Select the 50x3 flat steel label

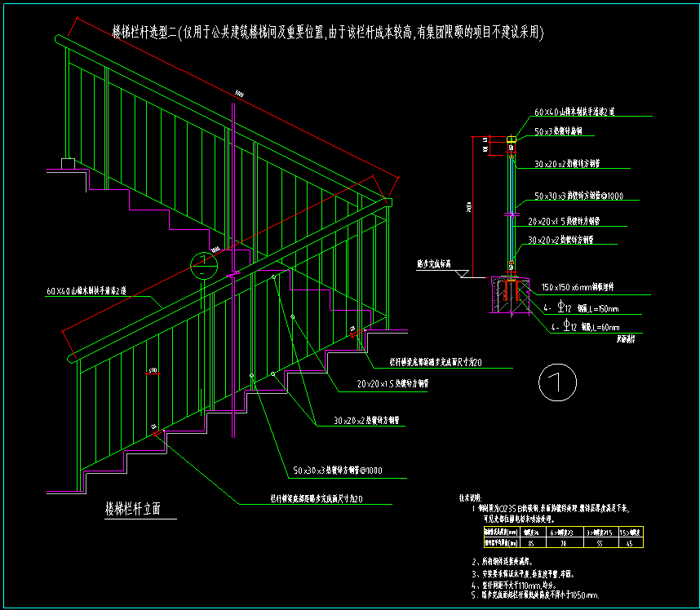(x=559, y=130)
